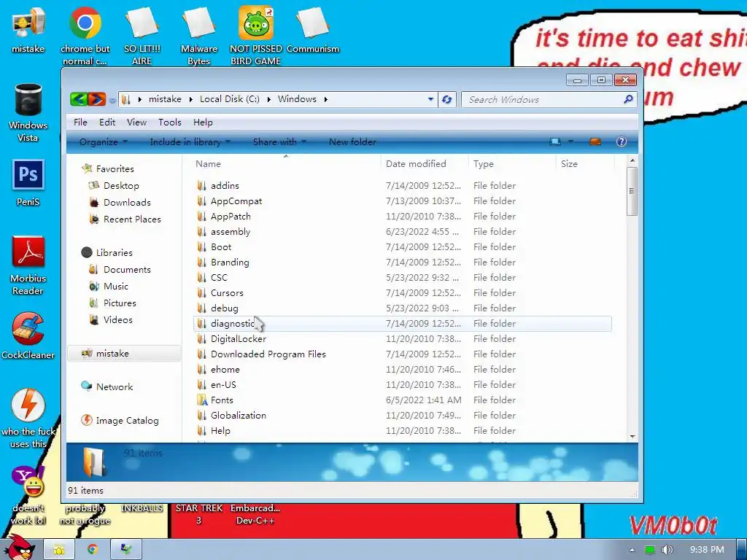
Task: Click the refresh button beside address bar
Action: click(447, 99)
